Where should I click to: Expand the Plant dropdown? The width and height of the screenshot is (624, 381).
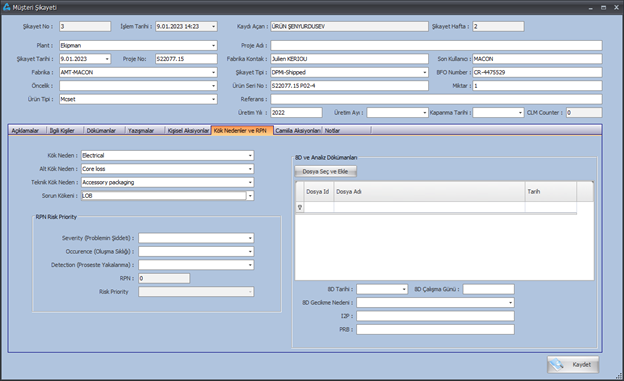[213, 46]
